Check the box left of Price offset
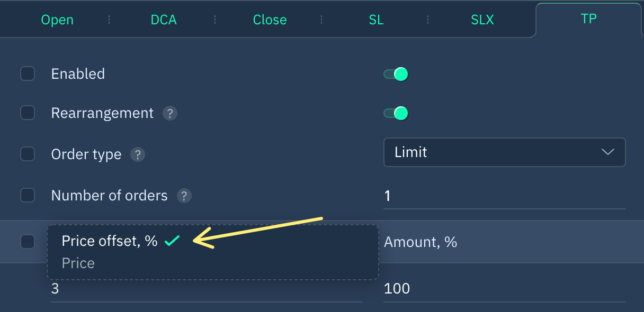644x312 pixels. [x=28, y=242]
